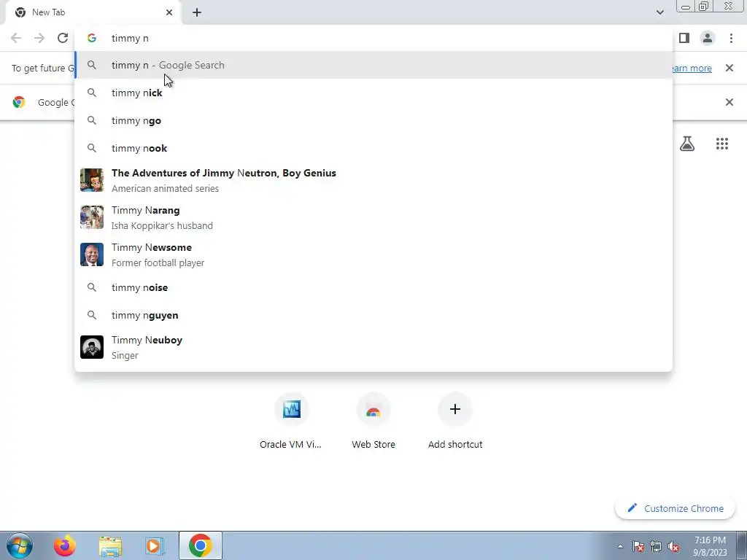Dismiss the Google Chrome infobar
The height and width of the screenshot is (560, 747).
click(729, 102)
